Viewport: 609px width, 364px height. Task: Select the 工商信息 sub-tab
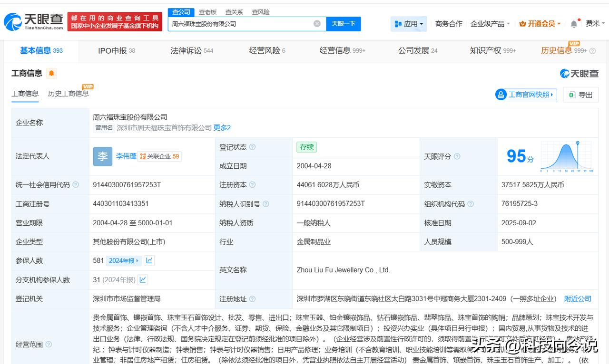25,94
